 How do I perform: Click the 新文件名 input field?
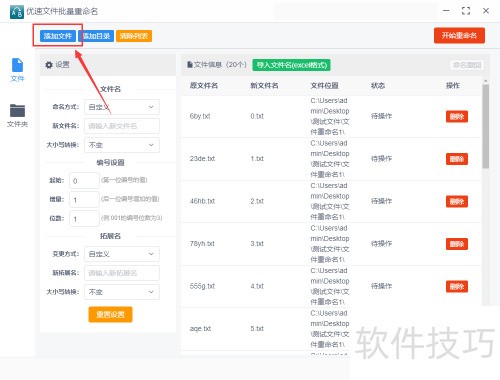click(x=122, y=126)
